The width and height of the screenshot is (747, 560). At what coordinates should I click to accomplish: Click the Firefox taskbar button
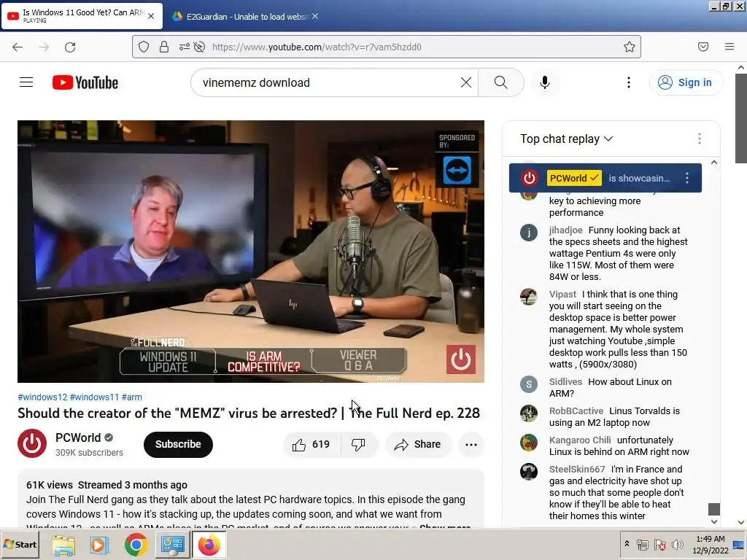point(209,544)
